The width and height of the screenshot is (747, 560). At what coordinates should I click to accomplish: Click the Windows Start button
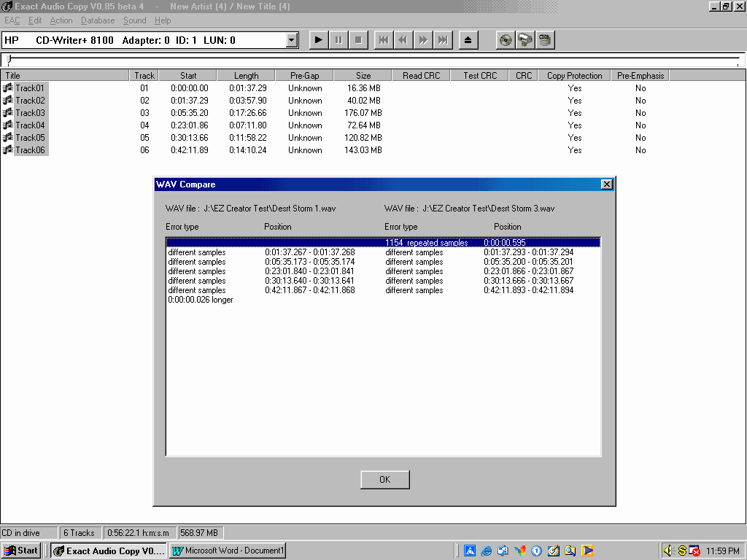click(21, 551)
